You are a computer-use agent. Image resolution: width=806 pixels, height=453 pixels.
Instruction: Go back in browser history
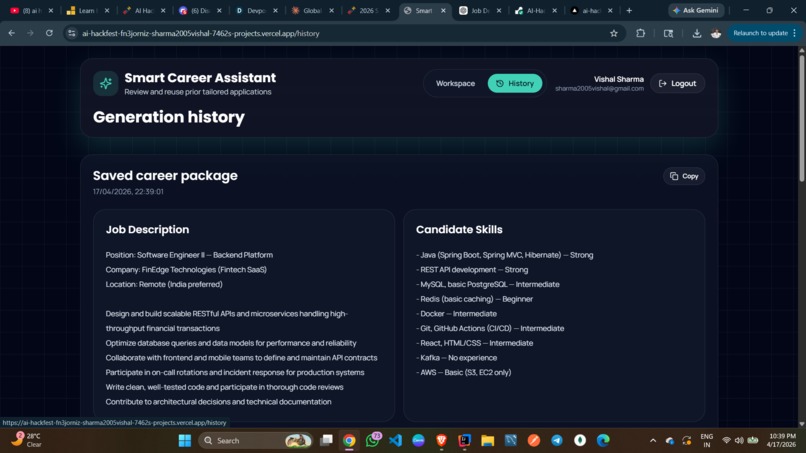(x=12, y=33)
